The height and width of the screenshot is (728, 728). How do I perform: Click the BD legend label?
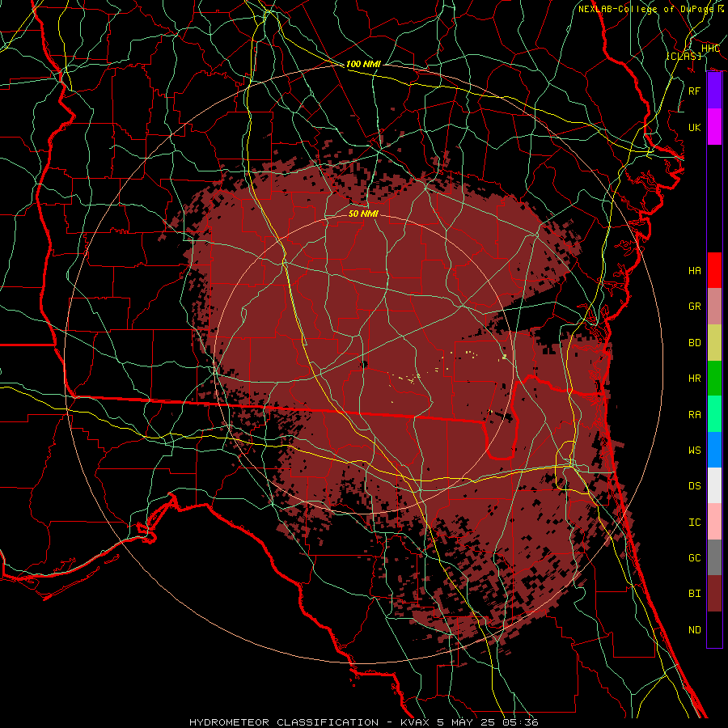[695, 343]
